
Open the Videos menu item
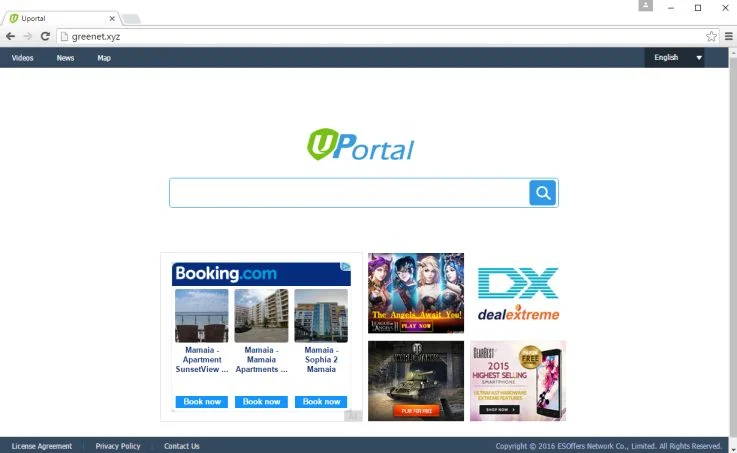[x=23, y=58]
